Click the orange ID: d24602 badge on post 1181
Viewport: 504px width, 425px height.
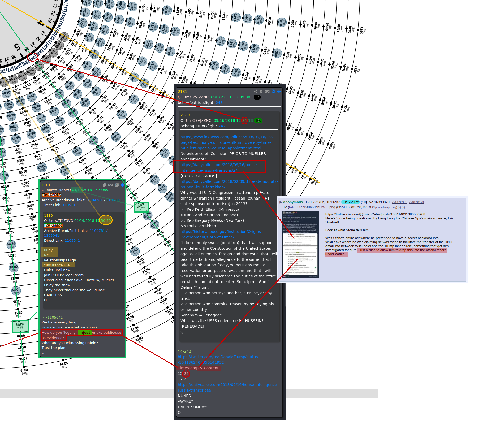click(51, 195)
